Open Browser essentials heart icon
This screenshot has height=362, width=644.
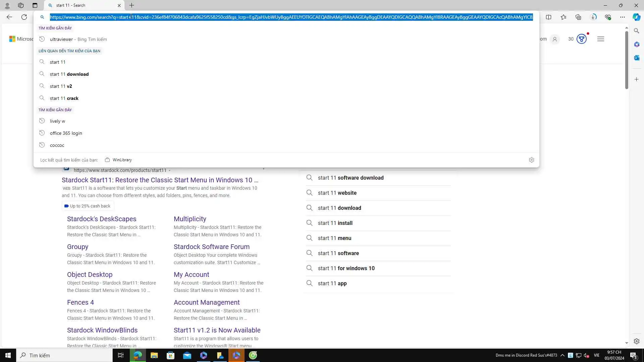click(x=608, y=17)
